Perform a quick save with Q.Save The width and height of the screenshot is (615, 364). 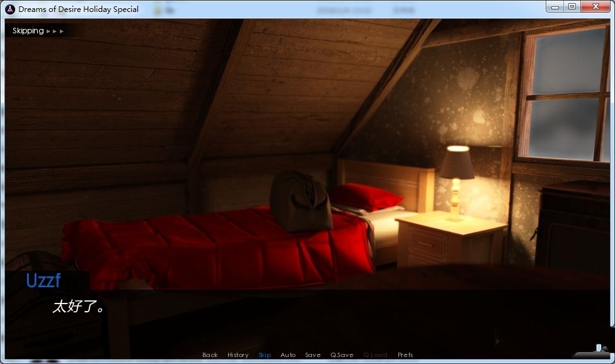click(x=342, y=355)
